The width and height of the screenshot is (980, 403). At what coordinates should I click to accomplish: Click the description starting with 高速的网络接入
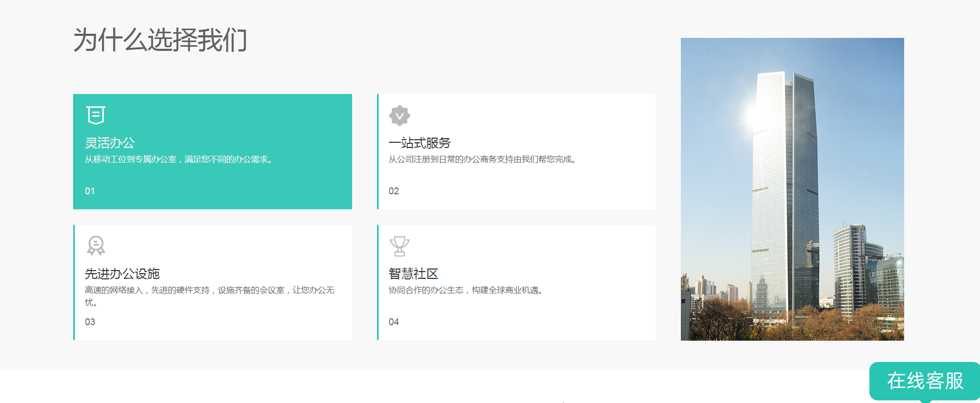click(210, 296)
